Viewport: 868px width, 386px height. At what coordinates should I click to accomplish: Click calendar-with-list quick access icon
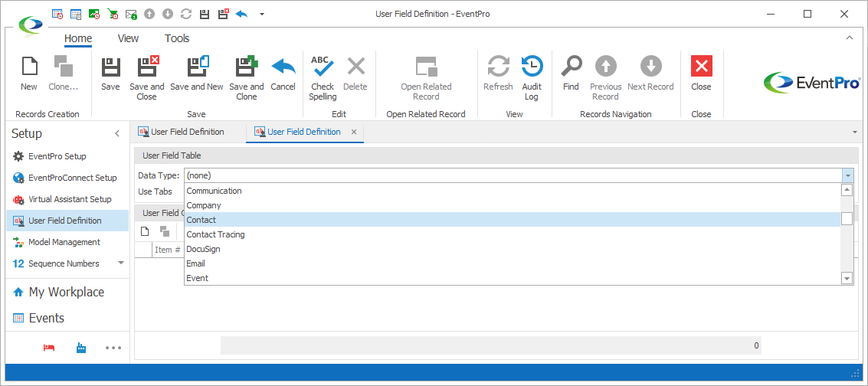pyautogui.click(x=77, y=14)
